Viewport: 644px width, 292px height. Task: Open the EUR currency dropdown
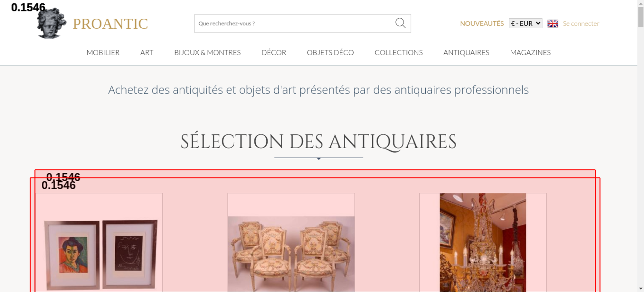pos(525,23)
